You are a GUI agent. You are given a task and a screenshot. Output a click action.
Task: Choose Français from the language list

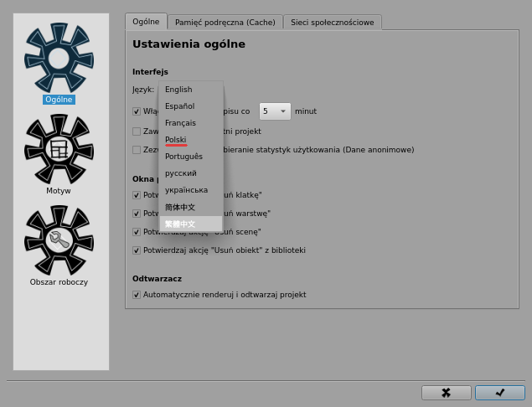click(191, 123)
